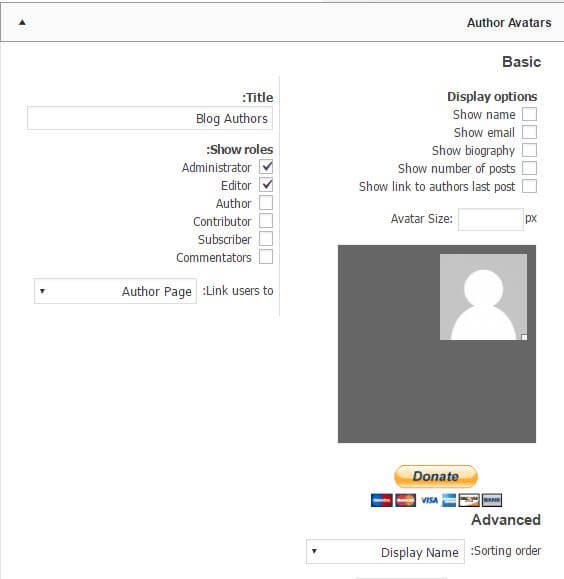The image size is (564, 579).
Task: Open the Link users to dropdown
Action: (115, 291)
